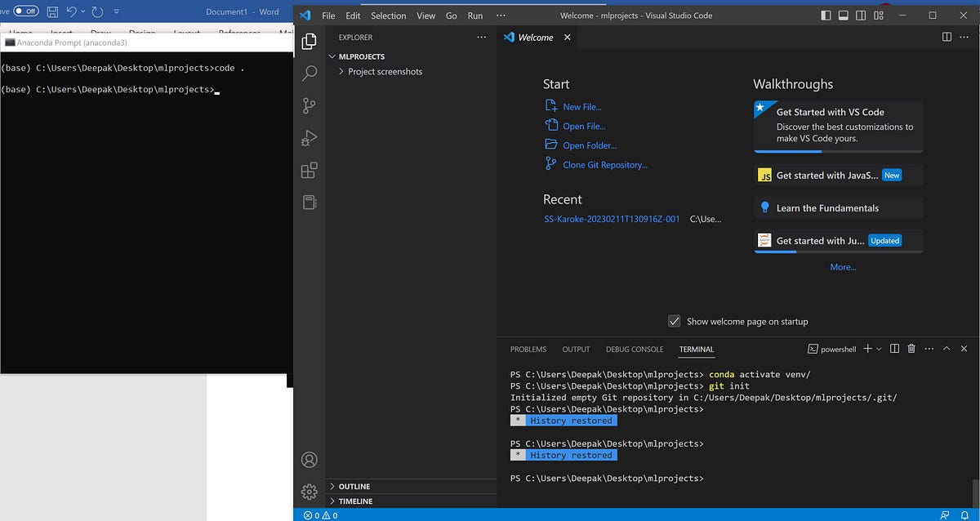Open the Extensions view
This screenshot has height=521, width=980.
coord(310,170)
